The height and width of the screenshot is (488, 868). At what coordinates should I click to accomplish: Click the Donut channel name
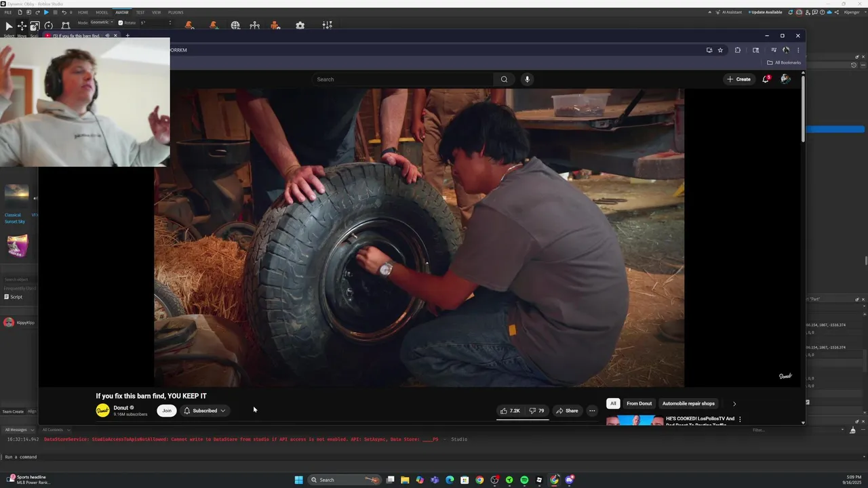pyautogui.click(x=121, y=408)
